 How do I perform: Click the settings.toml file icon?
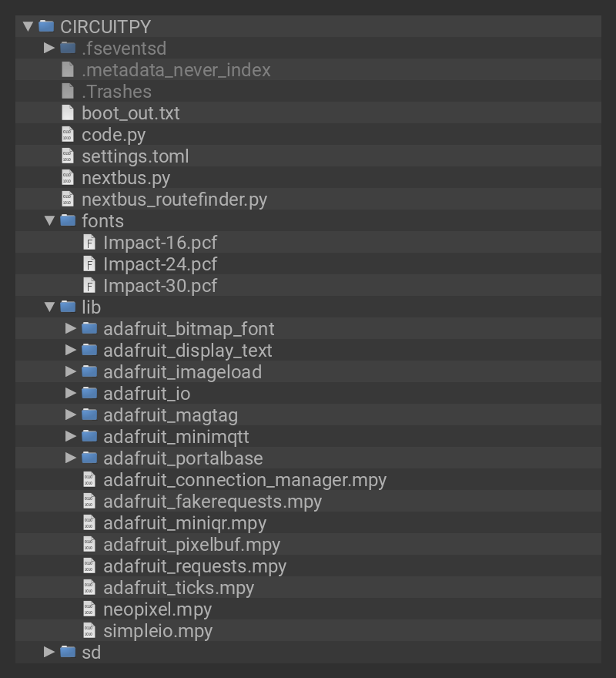(68, 156)
